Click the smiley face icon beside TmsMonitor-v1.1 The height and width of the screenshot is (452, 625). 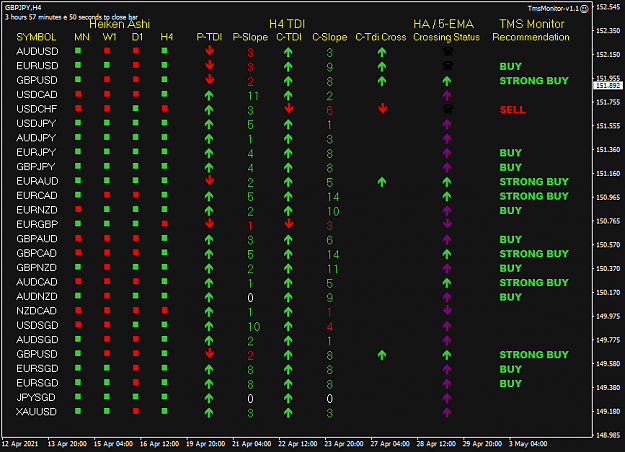tap(584, 8)
